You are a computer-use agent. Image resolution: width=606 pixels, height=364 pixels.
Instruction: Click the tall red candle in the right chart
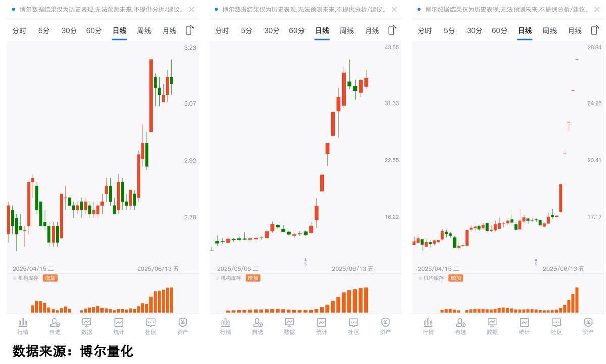pos(560,197)
